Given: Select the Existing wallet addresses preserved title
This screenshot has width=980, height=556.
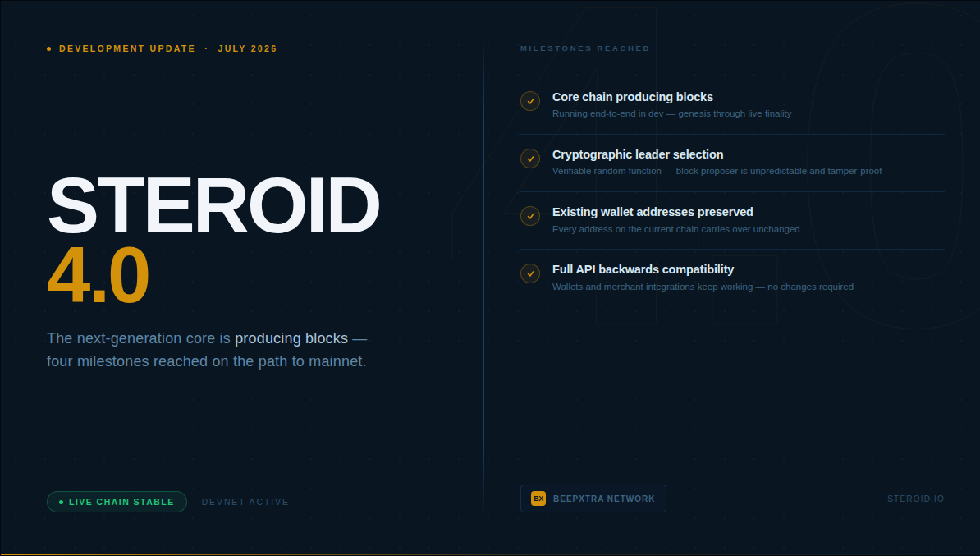Looking at the screenshot, I should click(x=653, y=212).
